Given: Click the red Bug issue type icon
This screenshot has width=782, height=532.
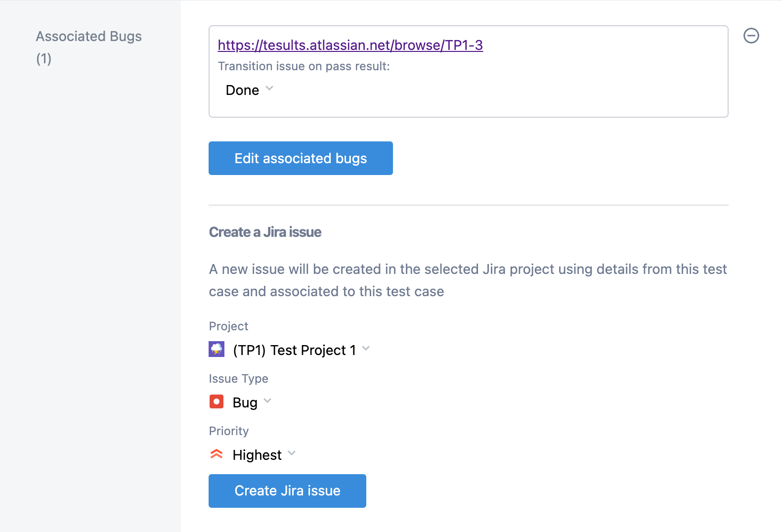Looking at the screenshot, I should click(x=217, y=401).
